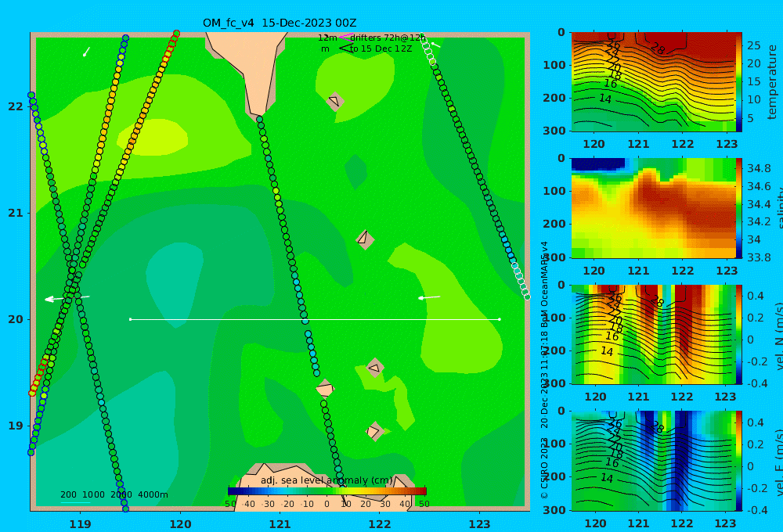Click the magenta drifter arrow legend symbol
The image size is (783, 532).
[x=345, y=37]
